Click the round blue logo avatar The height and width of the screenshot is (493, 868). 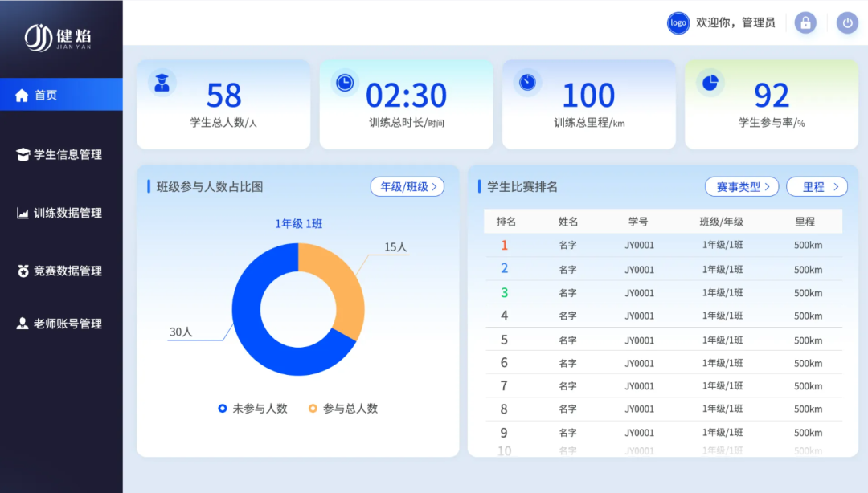click(x=678, y=22)
